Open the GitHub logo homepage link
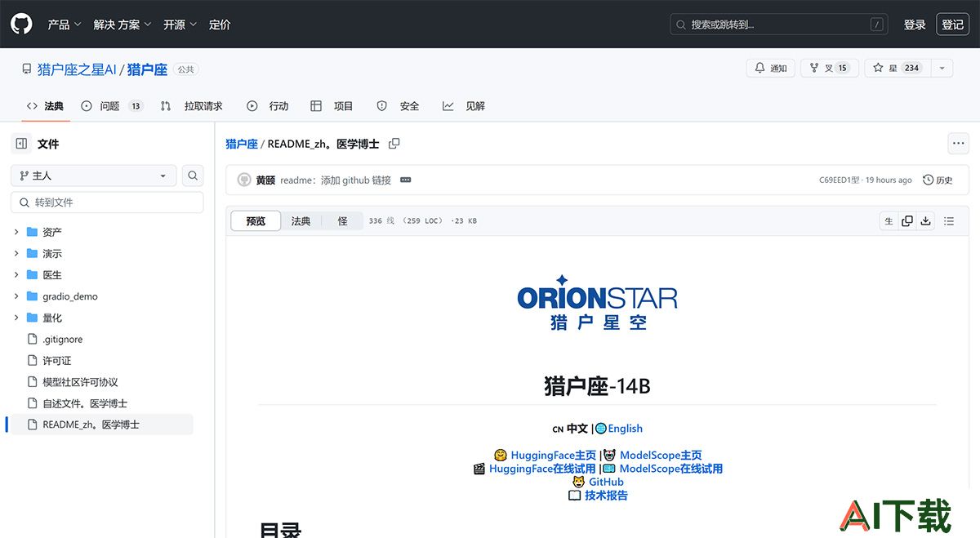Image resolution: width=980 pixels, height=538 pixels. pos(21,24)
